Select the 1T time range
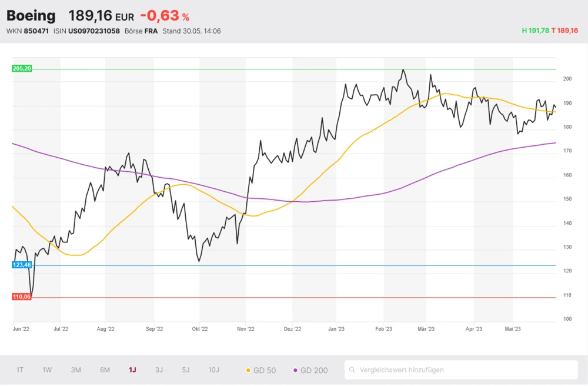This screenshot has width=588, height=386. [x=20, y=370]
